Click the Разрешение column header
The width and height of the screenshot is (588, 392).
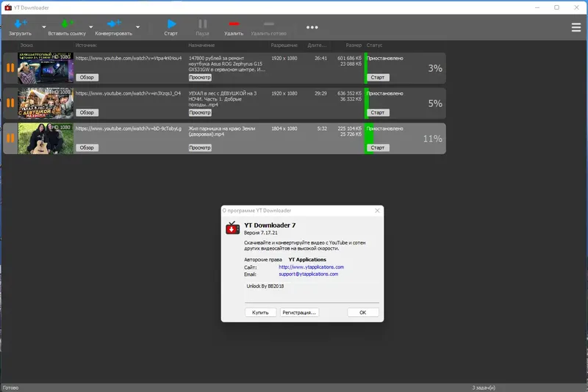284,46
